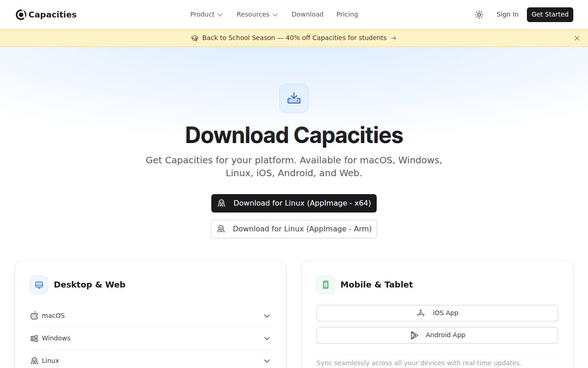Expand the macOS row chevron
588x368 pixels.
267,316
